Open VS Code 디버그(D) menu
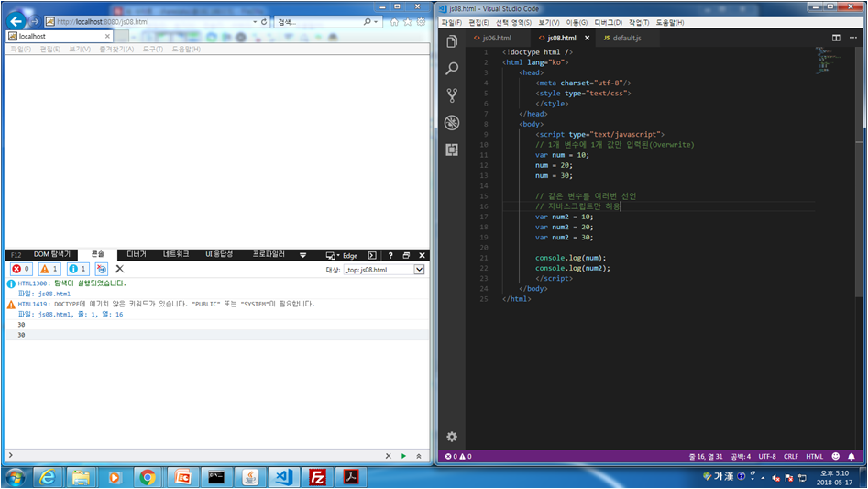The image size is (868, 489). (x=608, y=23)
